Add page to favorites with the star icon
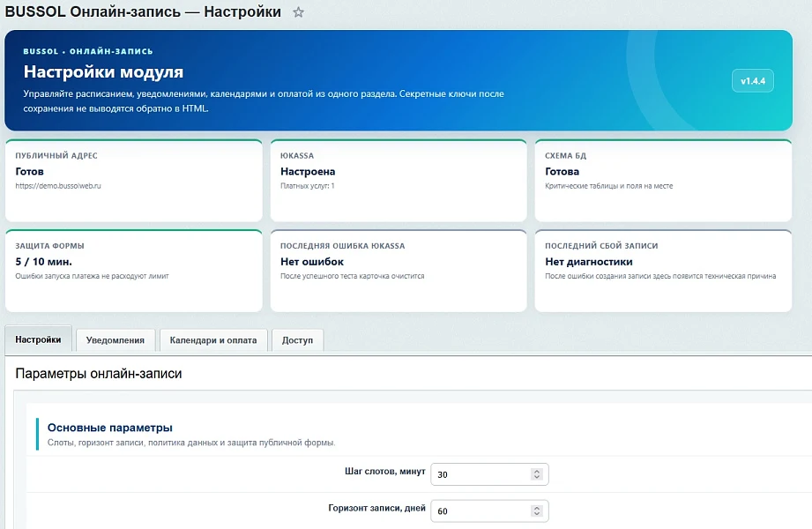This screenshot has width=812, height=529. 298,12
